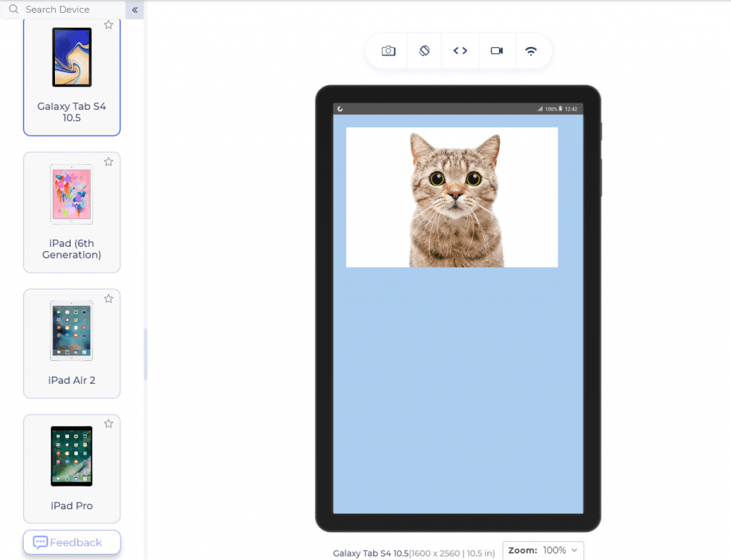Choose the iPad Pro thumbnail
Viewport: 731px width, 560px height.
coord(72,456)
